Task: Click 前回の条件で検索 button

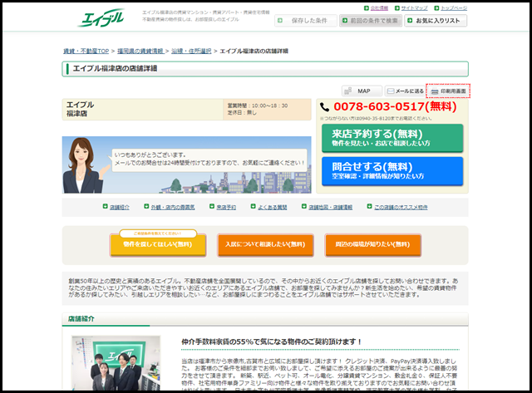Action: (371, 21)
